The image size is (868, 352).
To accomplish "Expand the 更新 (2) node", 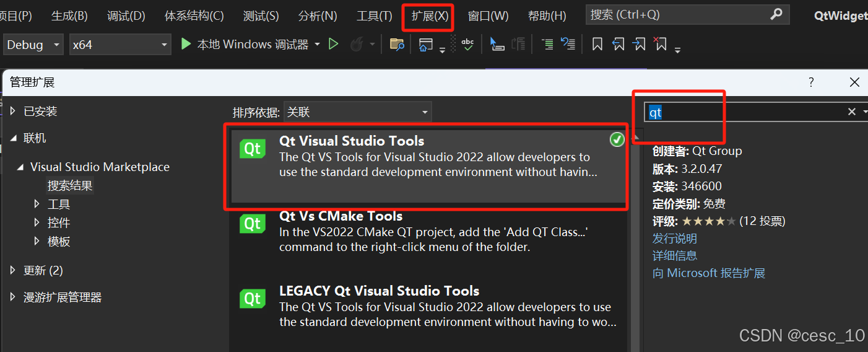I will (x=14, y=270).
